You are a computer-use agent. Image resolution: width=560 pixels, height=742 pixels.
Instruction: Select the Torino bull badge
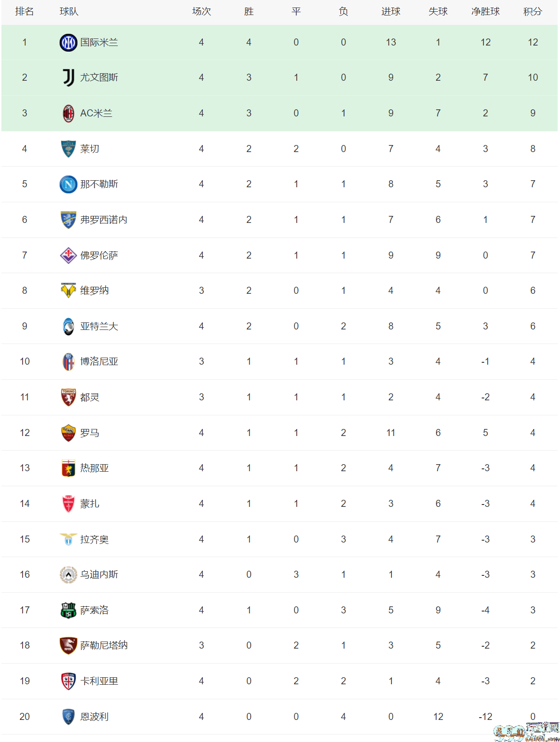[x=69, y=397]
